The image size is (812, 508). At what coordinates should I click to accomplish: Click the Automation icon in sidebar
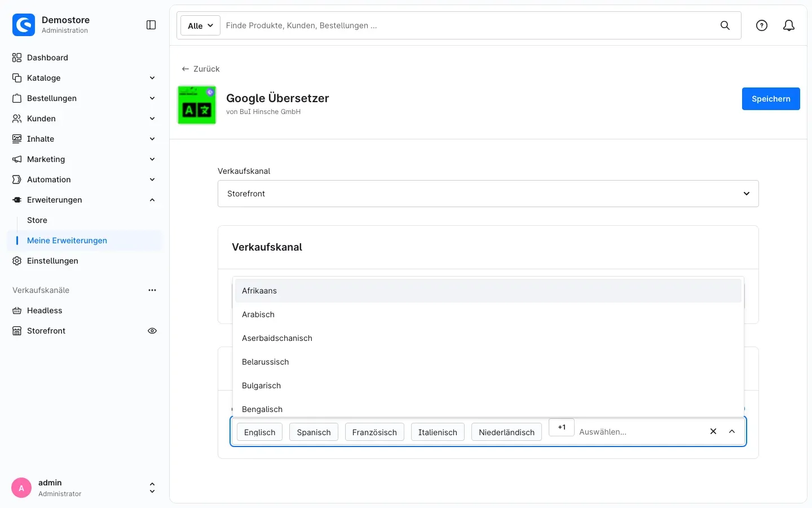tap(17, 179)
